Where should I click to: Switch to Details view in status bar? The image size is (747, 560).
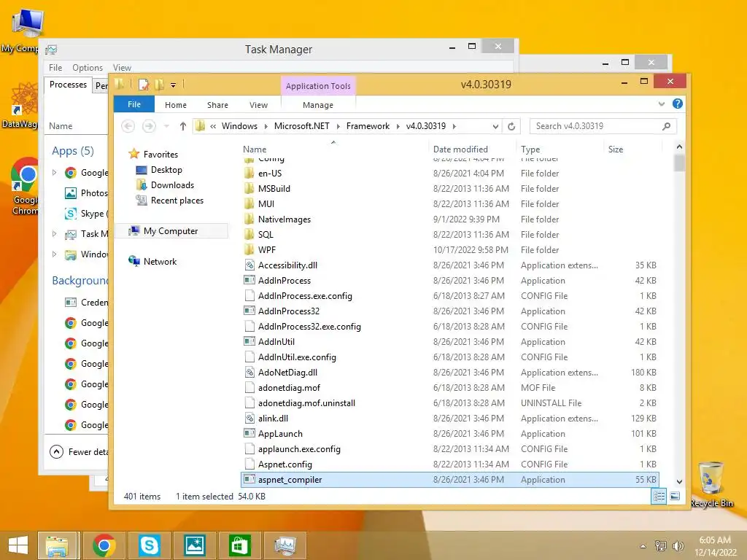tap(659, 497)
